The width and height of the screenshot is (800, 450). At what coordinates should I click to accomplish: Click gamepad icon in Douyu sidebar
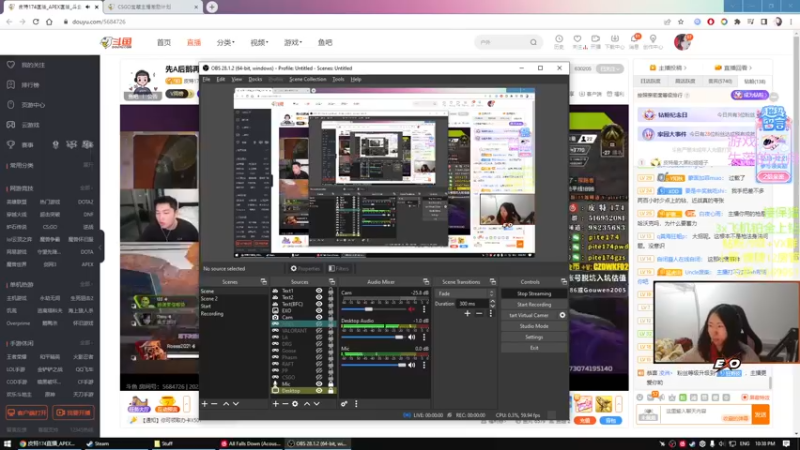[11, 124]
